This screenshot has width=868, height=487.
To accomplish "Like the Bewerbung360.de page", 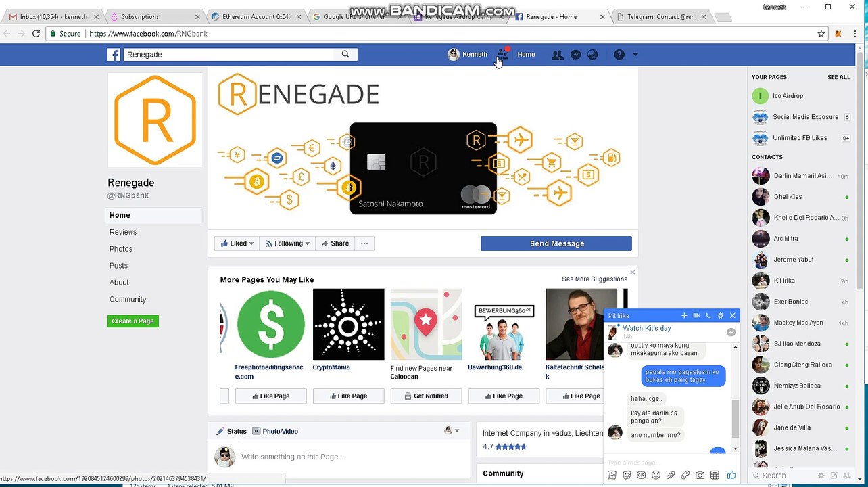I will click(504, 396).
